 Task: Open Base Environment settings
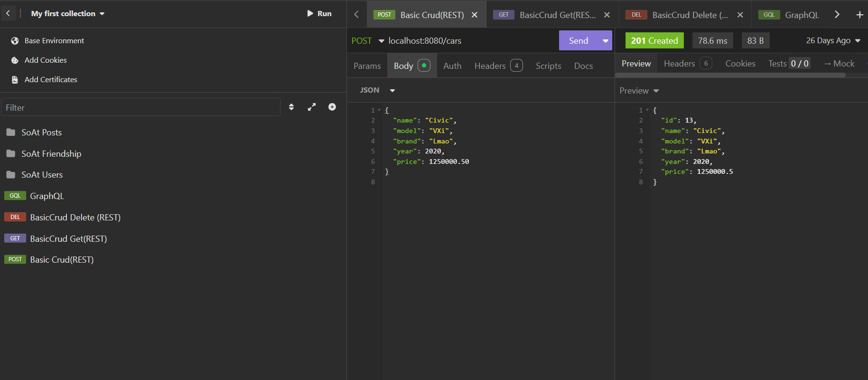[54, 41]
